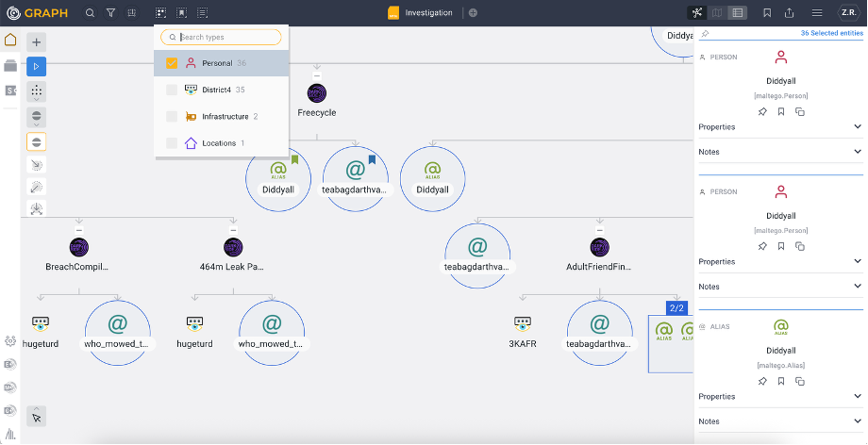
Task: Expand Notes in the second Person card
Action: point(780,287)
